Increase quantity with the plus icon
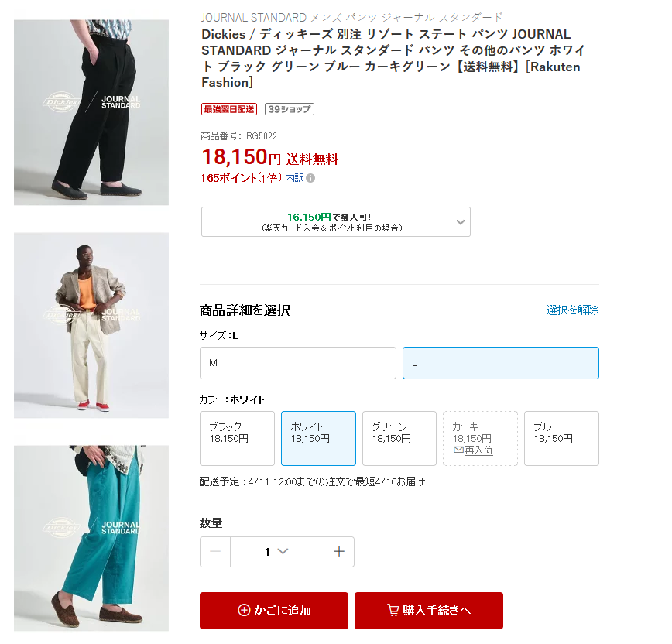The image size is (672, 644). pos(339,552)
